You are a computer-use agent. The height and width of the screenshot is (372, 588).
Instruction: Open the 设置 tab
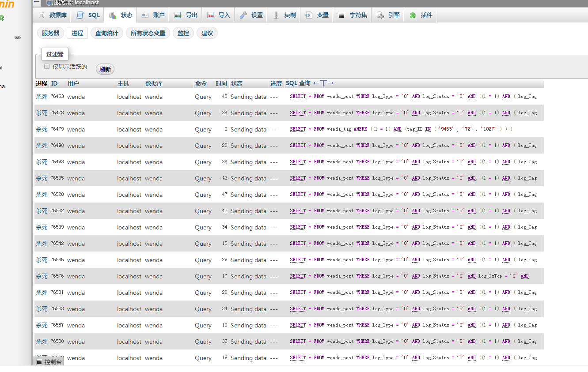pos(251,15)
